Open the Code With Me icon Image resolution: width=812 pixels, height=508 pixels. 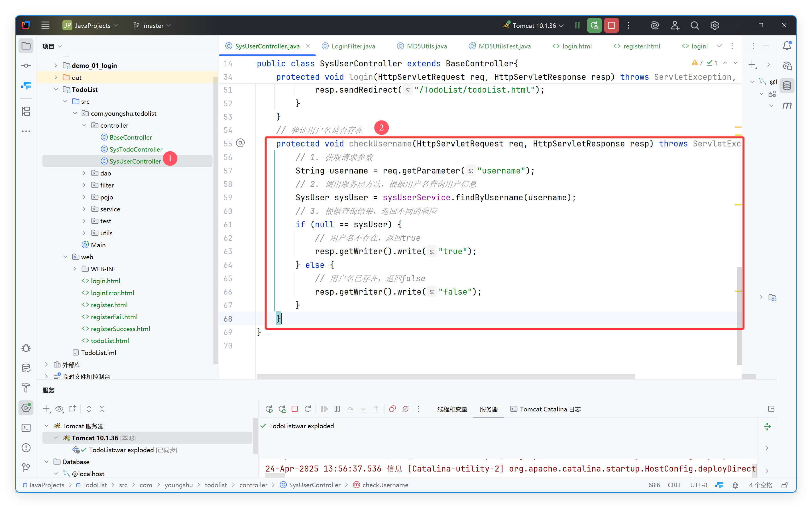(x=675, y=26)
